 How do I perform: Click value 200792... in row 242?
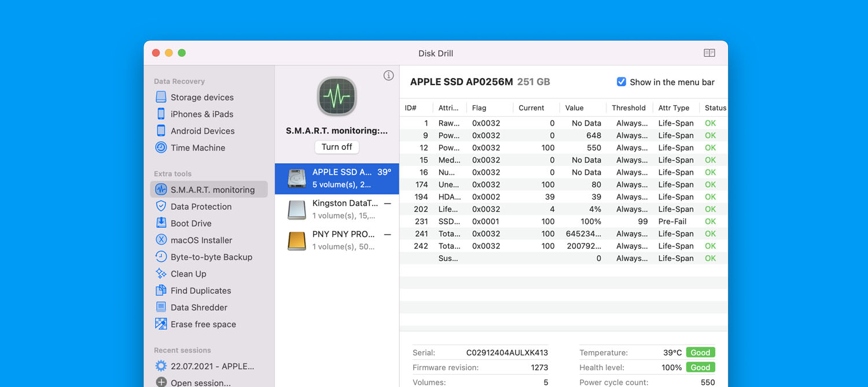583,246
